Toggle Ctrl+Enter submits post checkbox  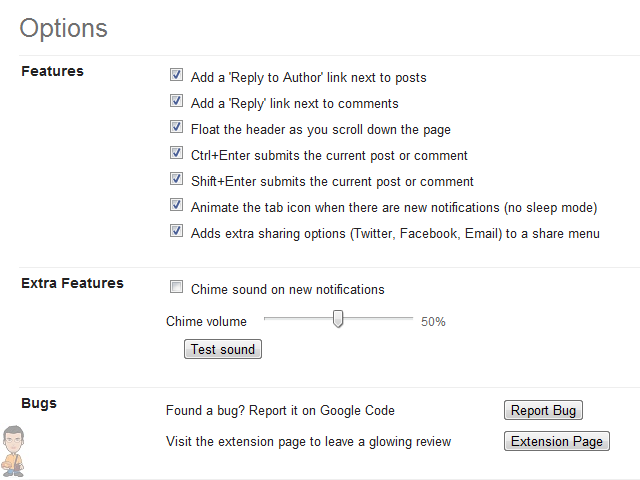coord(176,154)
